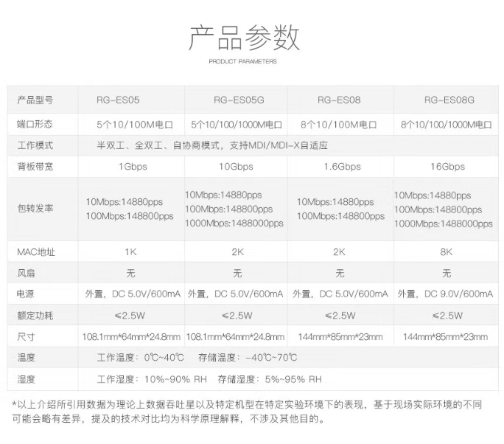Click the 16Gbps bandwidth cell
The height and width of the screenshot is (444, 504).
[448, 167]
